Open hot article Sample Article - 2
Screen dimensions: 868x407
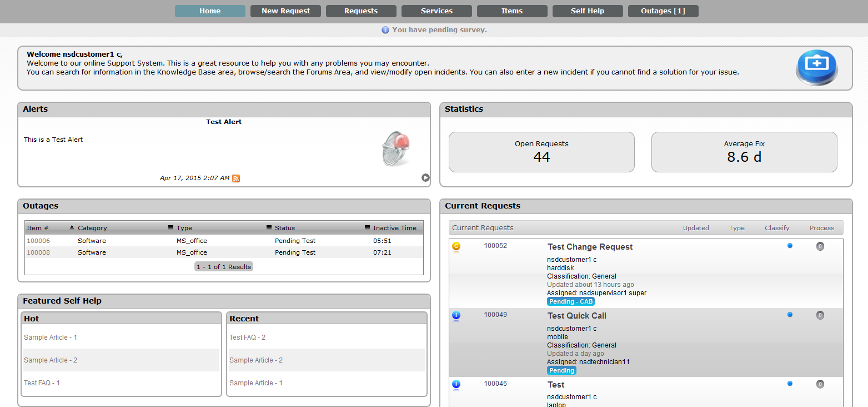[x=51, y=360]
